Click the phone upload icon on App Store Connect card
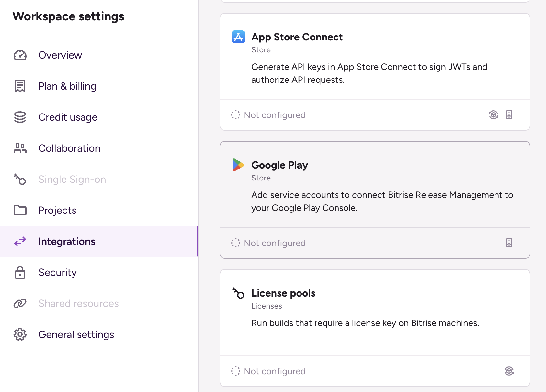 [509, 115]
